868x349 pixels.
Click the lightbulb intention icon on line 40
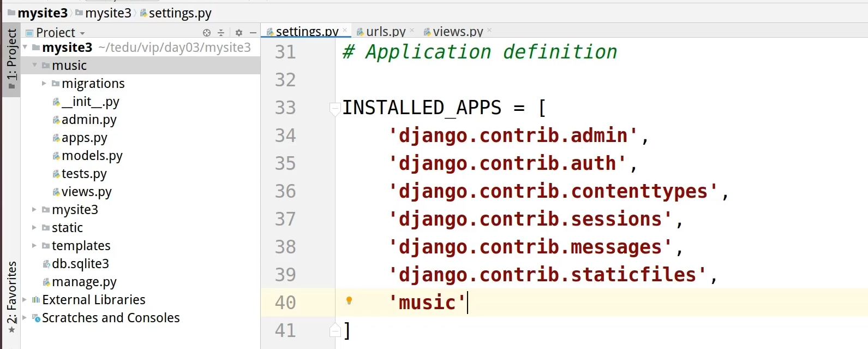(x=349, y=300)
